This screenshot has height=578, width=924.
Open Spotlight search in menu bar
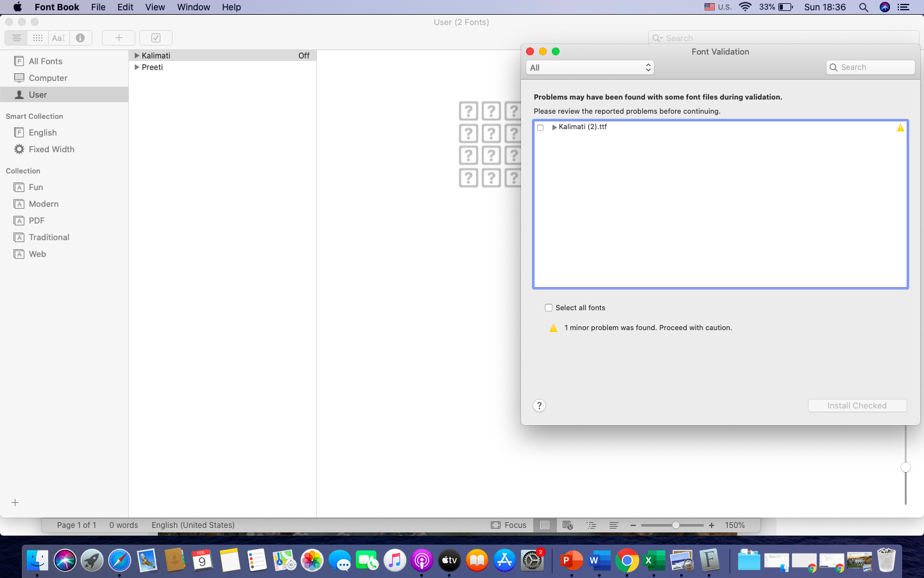(x=864, y=7)
